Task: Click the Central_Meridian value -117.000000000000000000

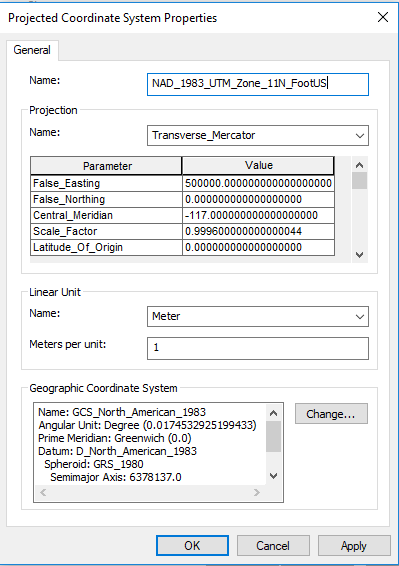Action: tap(258, 215)
